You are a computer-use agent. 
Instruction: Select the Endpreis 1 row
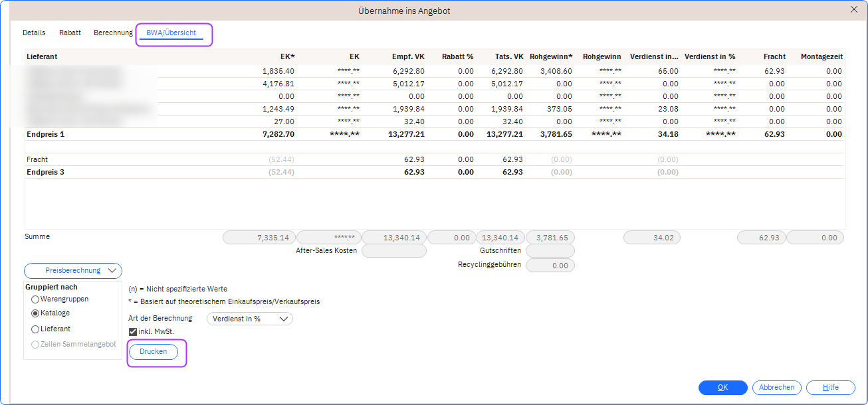pos(45,134)
